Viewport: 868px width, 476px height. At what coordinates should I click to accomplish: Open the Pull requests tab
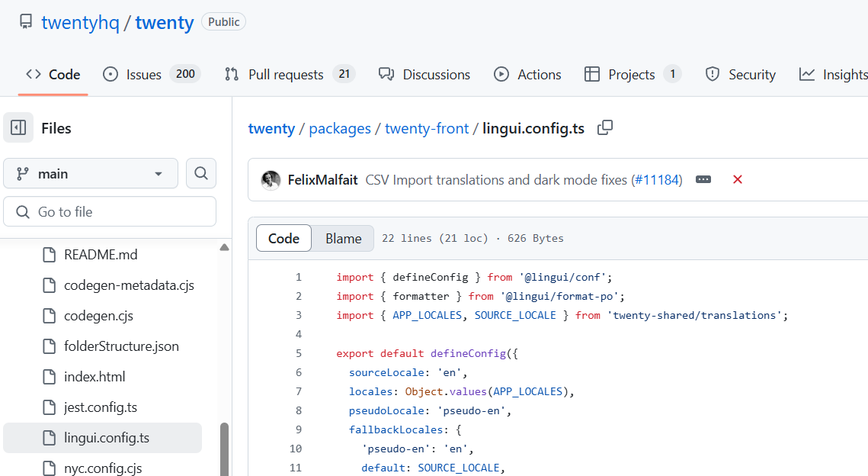tap(290, 74)
